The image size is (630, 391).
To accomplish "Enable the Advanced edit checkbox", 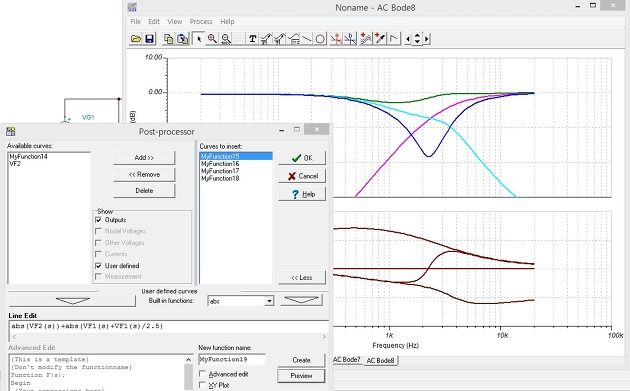I will [x=202, y=374].
